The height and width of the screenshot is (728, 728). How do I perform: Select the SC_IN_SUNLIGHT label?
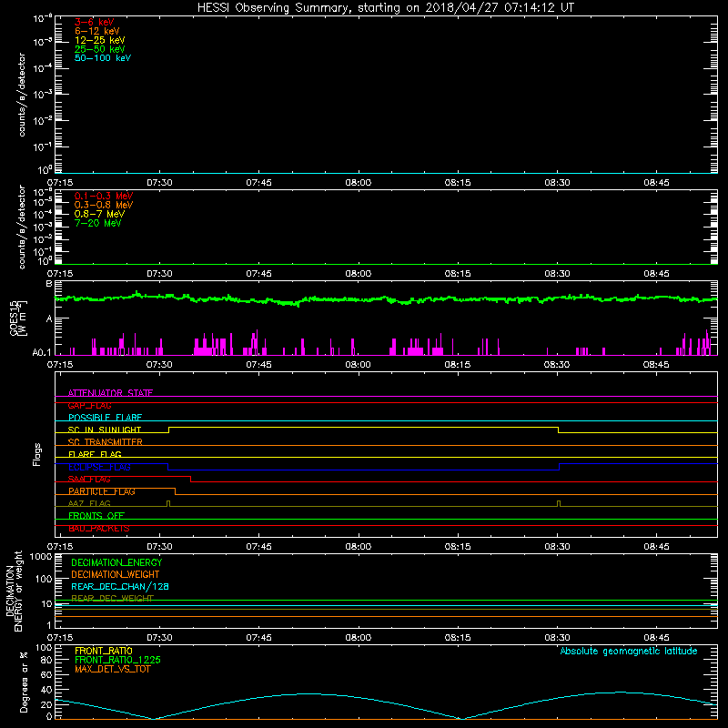(x=105, y=430)
